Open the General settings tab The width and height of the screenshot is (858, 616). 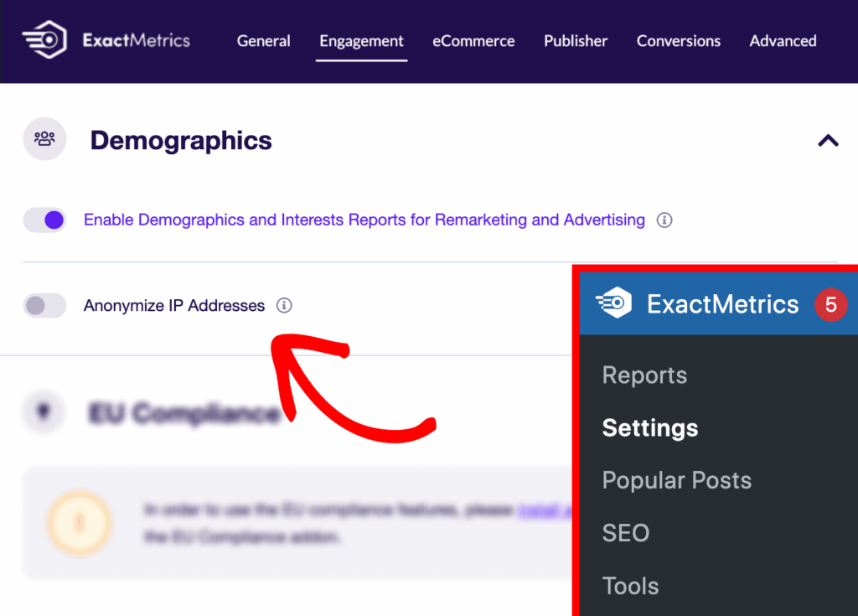tap(263, 41)
